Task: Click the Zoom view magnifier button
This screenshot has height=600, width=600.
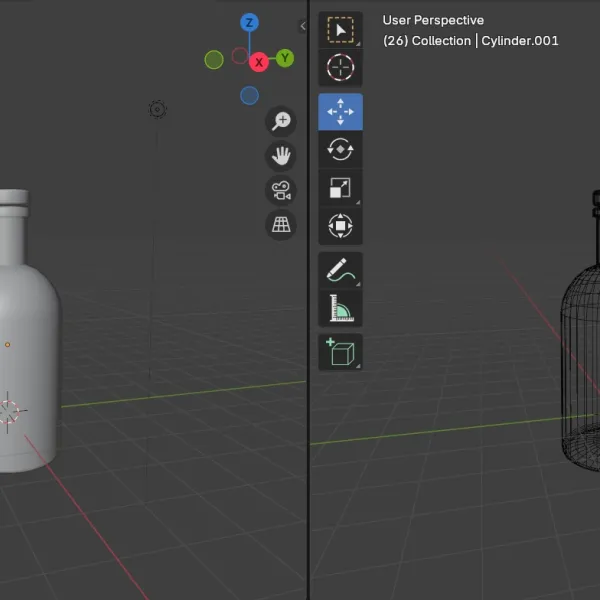Action: pos(281,121)
